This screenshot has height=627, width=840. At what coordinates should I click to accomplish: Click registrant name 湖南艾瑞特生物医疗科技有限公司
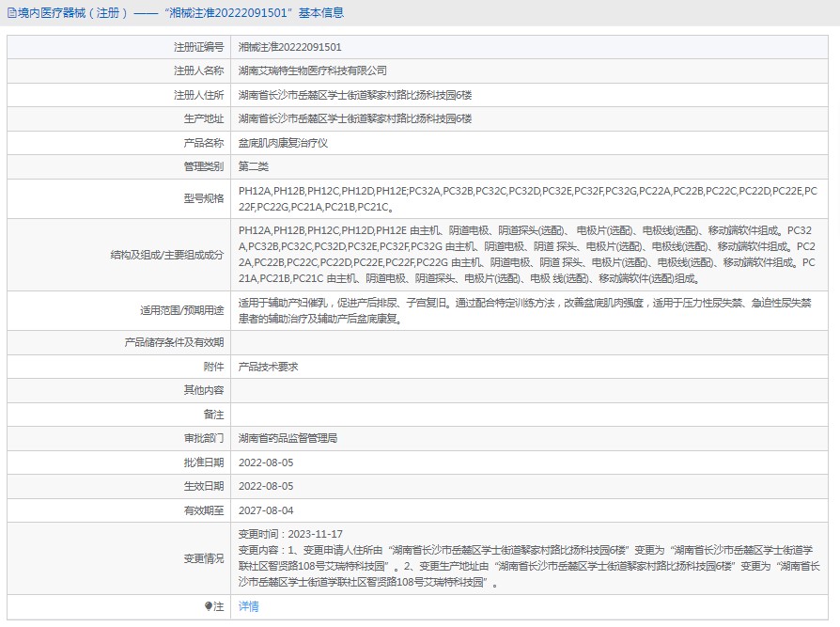[313, 71]
